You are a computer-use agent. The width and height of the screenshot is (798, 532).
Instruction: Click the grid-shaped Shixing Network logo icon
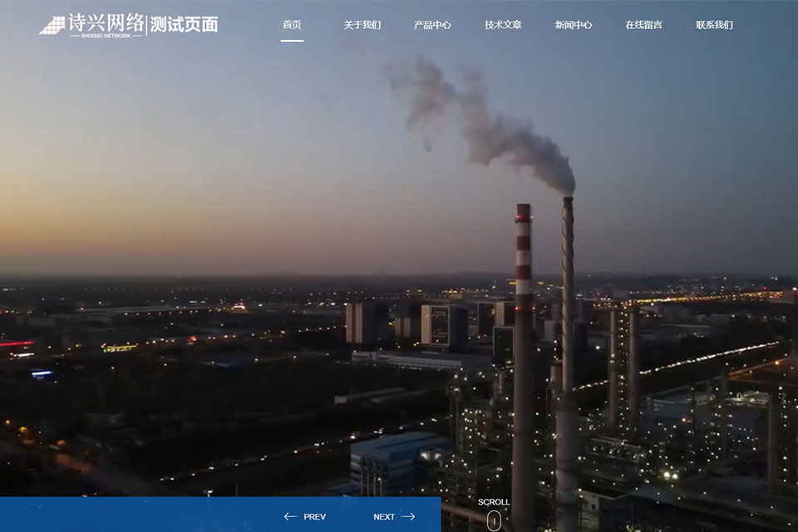(x=52, y=26)
